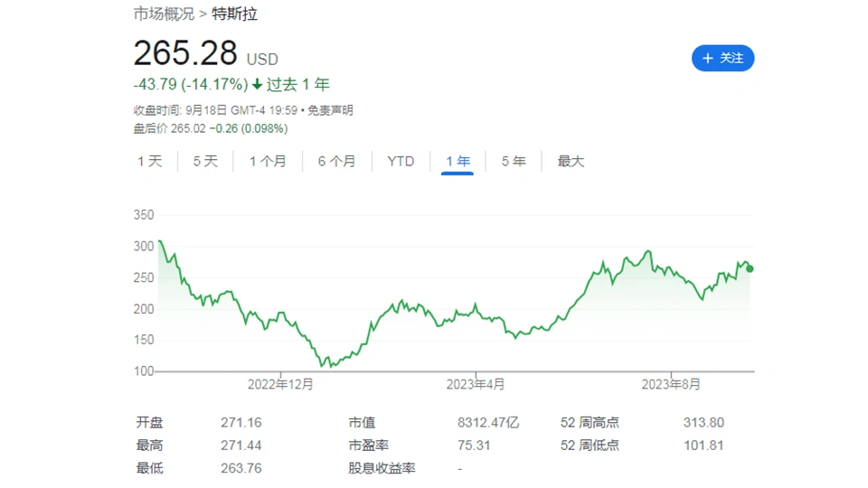Click the green current-price dot on chart

click(750, 269)
